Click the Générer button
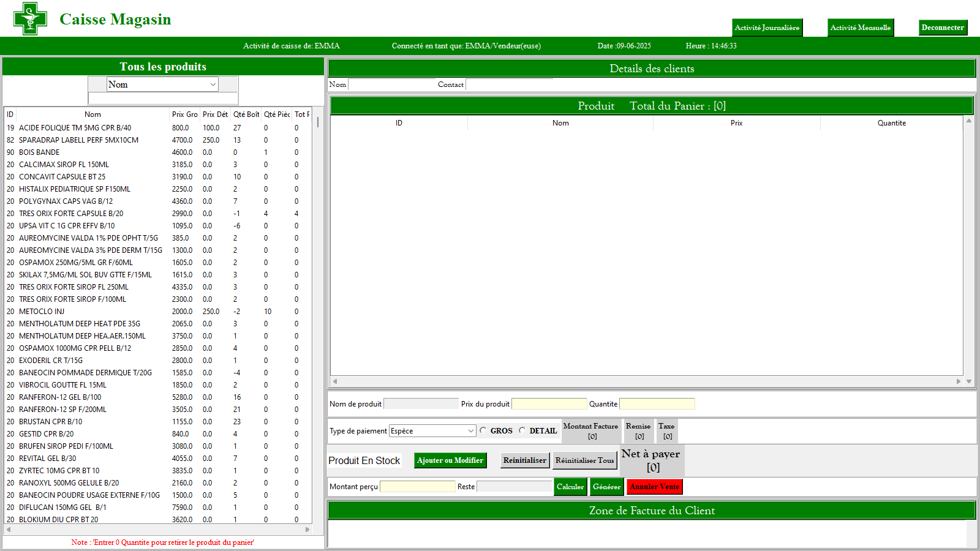 606,486
